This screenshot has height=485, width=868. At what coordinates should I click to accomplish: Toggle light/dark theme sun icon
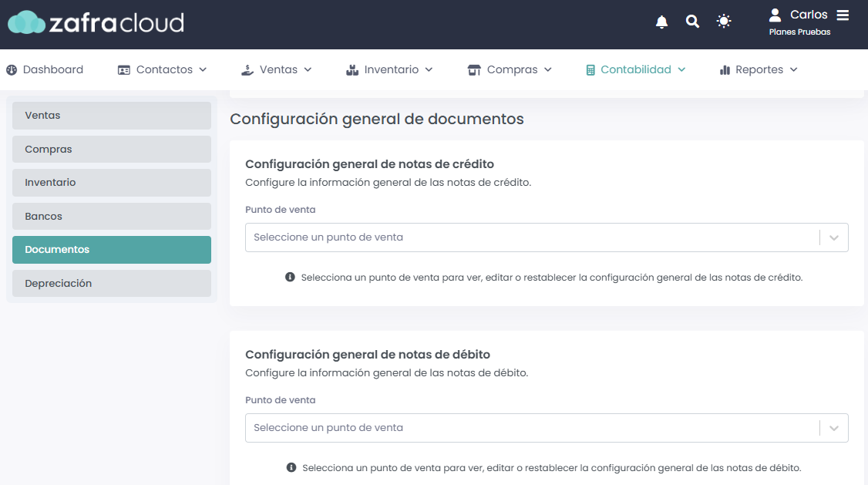tap(723, 22)
